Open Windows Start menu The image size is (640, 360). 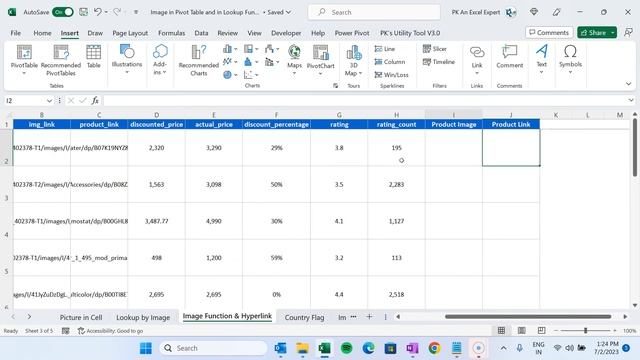(x=146, y=348)
